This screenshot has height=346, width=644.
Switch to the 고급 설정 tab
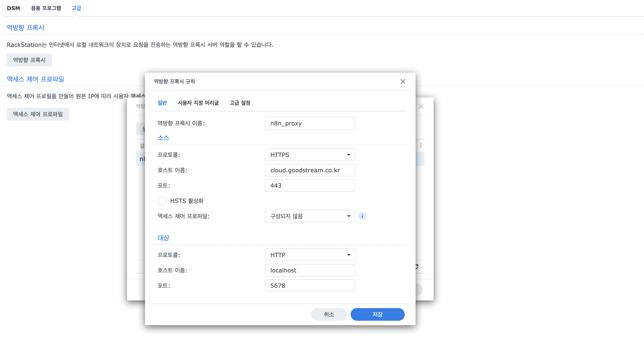coord(240,103)
